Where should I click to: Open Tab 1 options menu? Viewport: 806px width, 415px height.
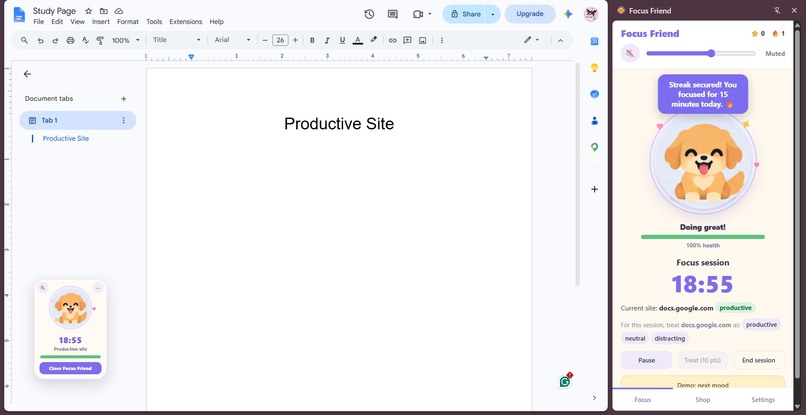[123, 120]
